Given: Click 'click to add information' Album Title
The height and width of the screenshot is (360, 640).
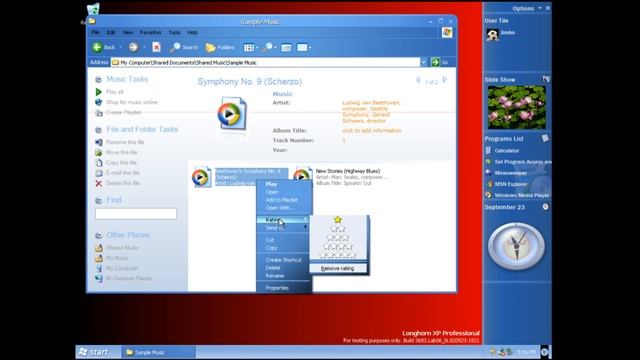Looking at the screenshot, I should pos(371,131).
